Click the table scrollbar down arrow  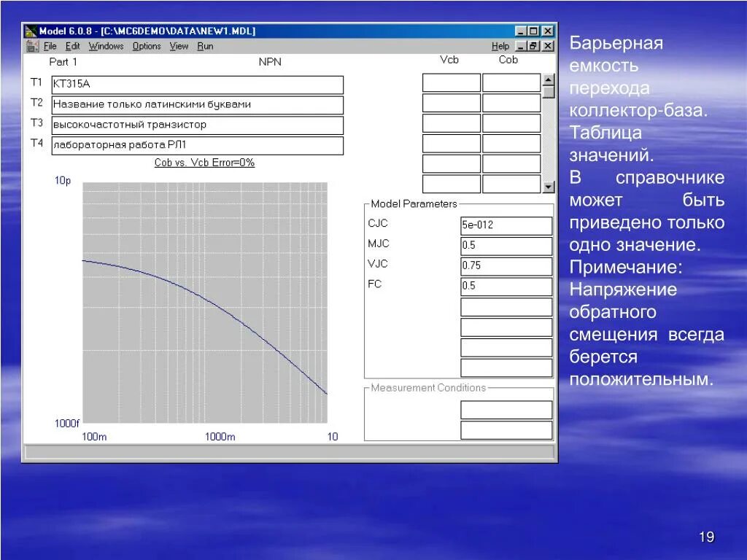(x=549, y=187)
